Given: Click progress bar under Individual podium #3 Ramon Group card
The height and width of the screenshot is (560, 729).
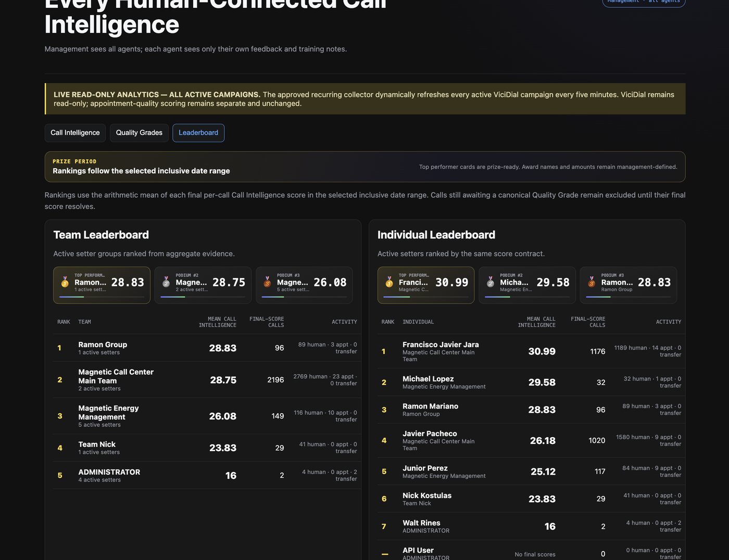Looking at the screenshot, I should [x=628, y=297].
